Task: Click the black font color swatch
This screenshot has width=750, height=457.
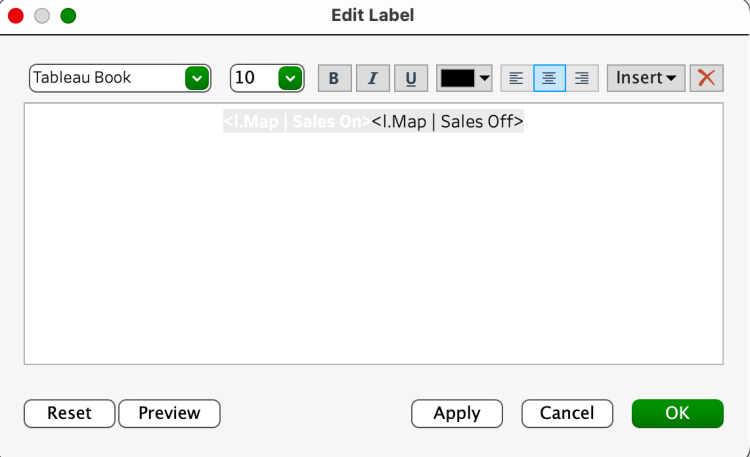Action: pyautogui.click(x=457, y=78)
